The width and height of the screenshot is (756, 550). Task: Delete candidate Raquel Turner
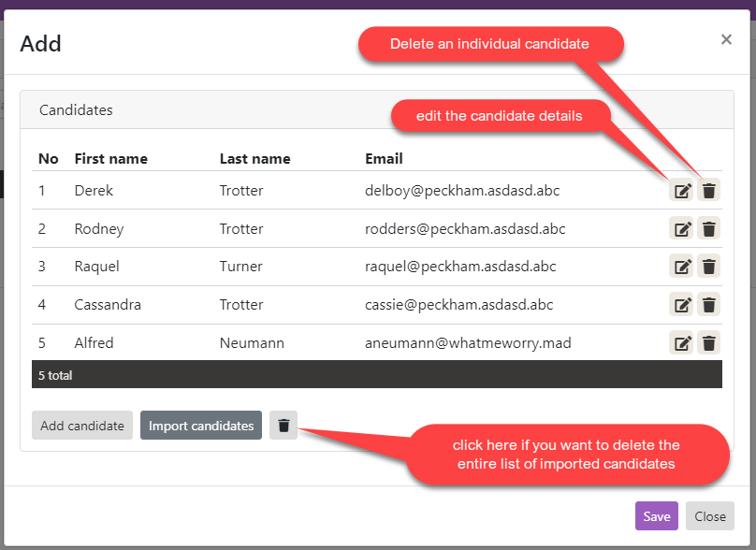[x=709, y=267]
